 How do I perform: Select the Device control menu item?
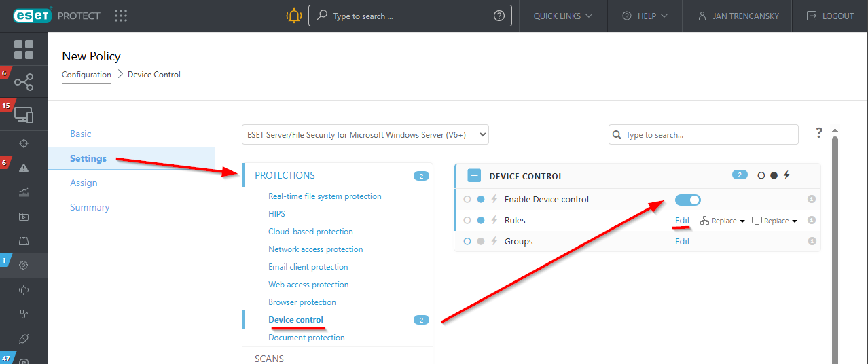[x=295, y=320]
